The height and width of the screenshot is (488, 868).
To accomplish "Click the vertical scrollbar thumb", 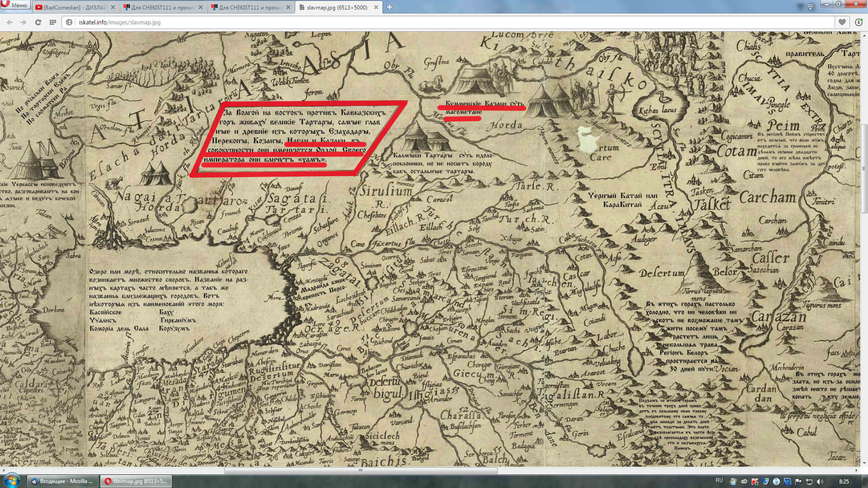I will (x=864, y=168).
